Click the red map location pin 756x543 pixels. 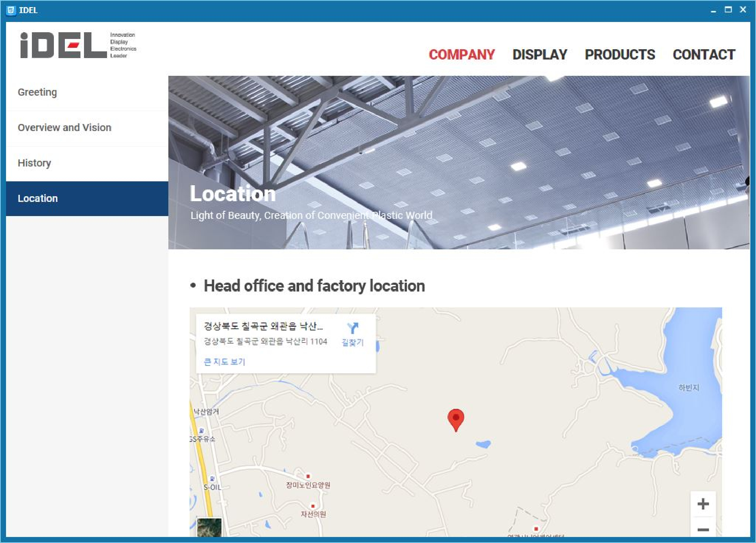pos(456,419)
